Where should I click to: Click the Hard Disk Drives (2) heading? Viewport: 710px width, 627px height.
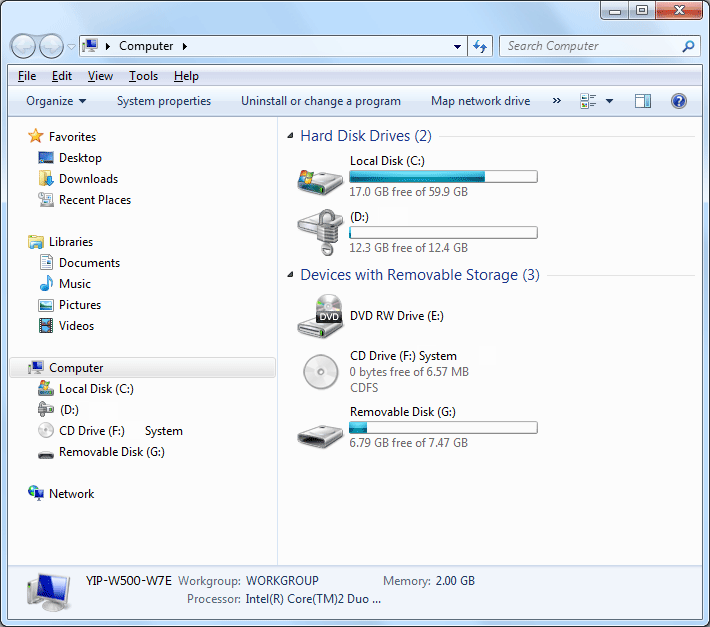tap(366, 136)
